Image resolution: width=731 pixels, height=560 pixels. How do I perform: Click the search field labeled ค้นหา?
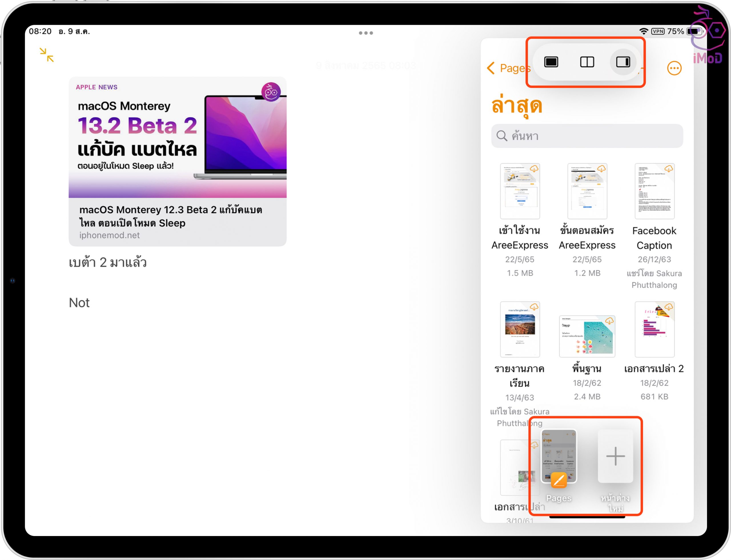click(x=587, y=136)
